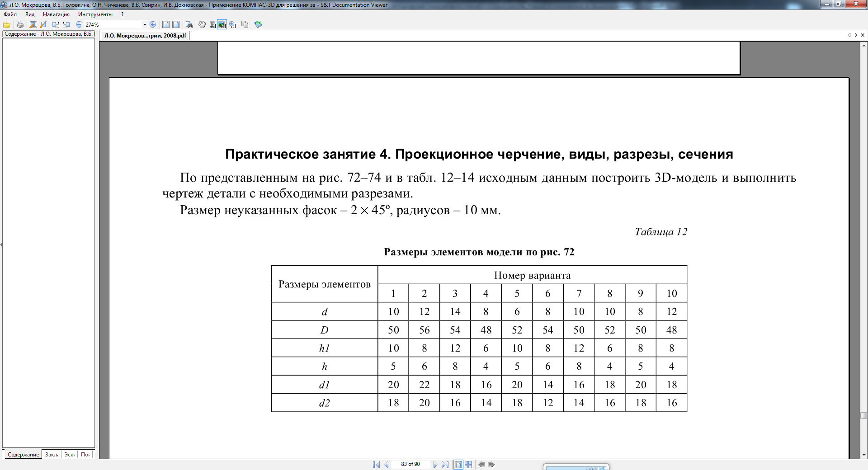Toggle the image snapshot selection tool
The height and width of the screenshot is (470, 868).
222,24
